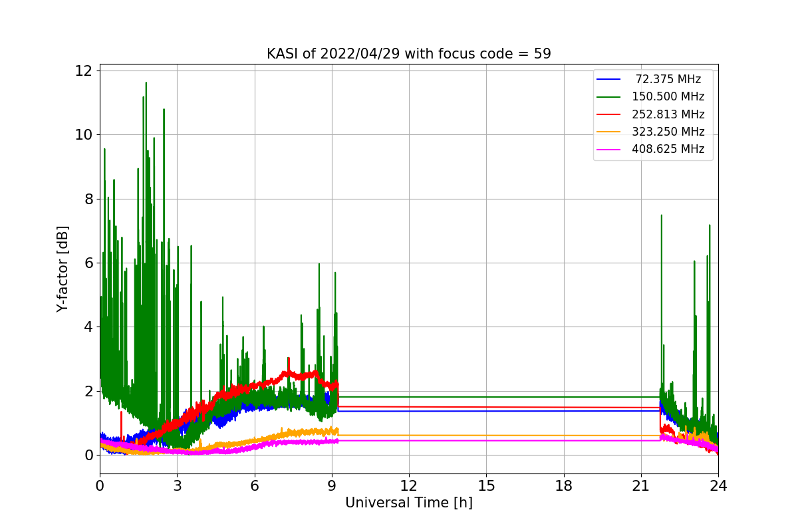The height and width of the screenshot is (532, 798).
Task: Click the blue line swatch in legend
Action: (x=609, y=79)
